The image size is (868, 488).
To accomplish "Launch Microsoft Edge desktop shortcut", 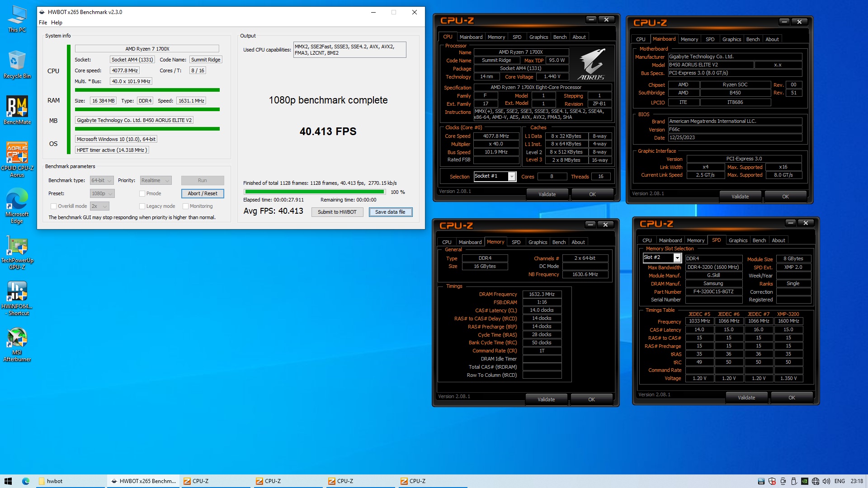I will [17, 206].
